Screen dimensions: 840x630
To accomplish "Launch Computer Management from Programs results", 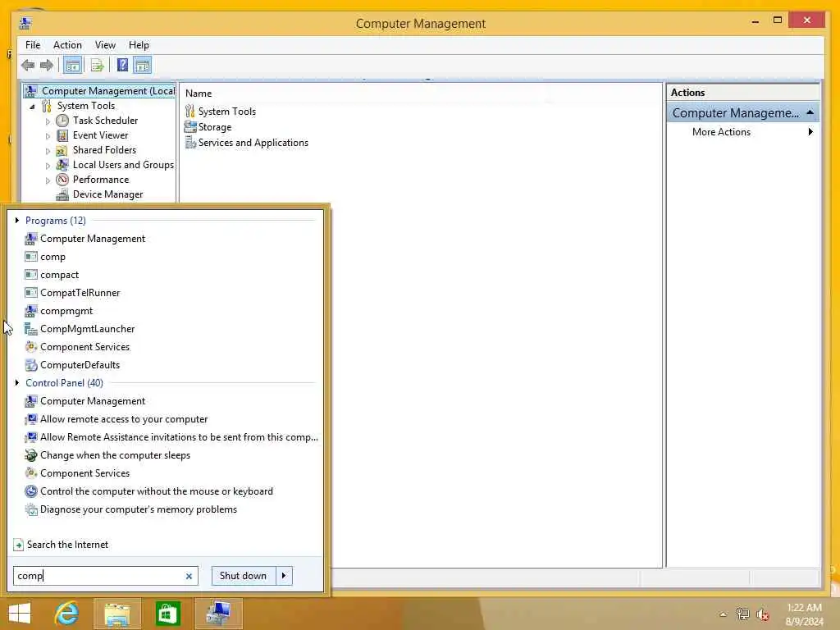I will click(92, 239).
